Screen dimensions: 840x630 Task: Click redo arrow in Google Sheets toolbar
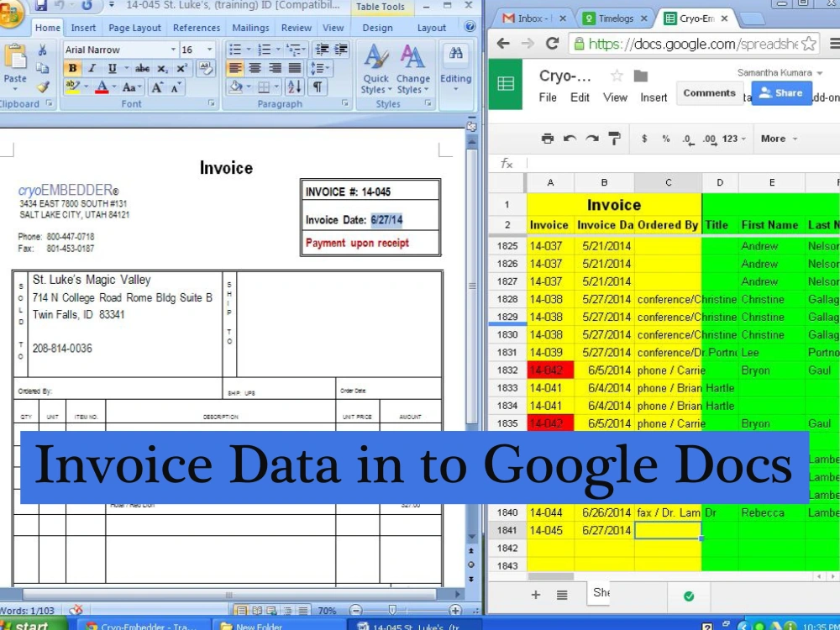tap(592, 139)
